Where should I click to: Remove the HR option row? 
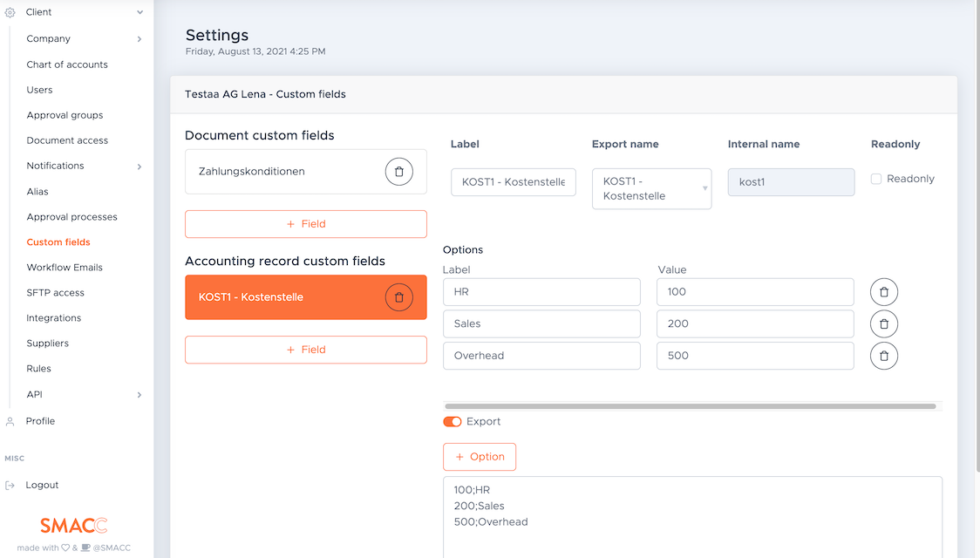pos(884,292)
